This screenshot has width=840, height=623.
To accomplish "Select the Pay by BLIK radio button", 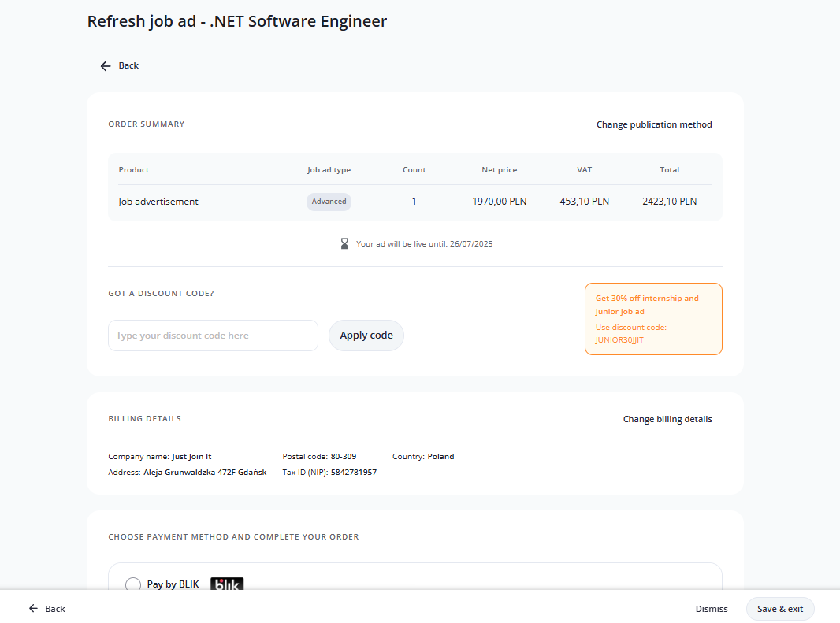I will click(x=133, y=584).
